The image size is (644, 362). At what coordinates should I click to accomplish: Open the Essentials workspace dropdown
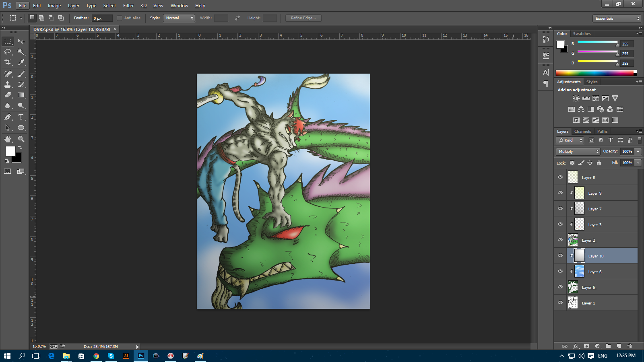click(x=616, y=19)
